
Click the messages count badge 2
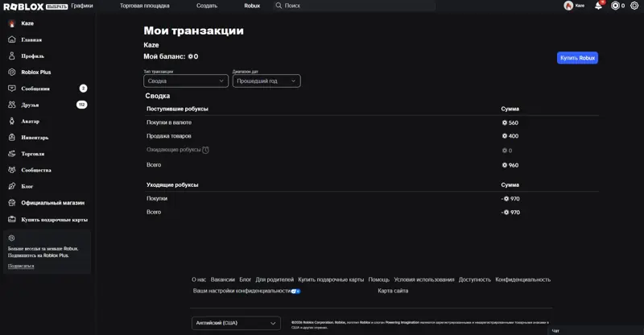point(83,89)
